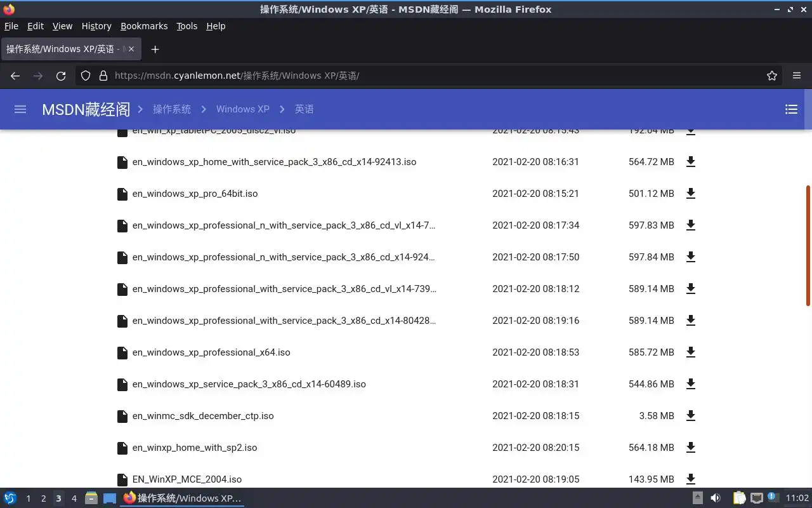Select the 操作系统/Windows XP/英语 browser tab
812x508 pixels.
click(70, 49)
